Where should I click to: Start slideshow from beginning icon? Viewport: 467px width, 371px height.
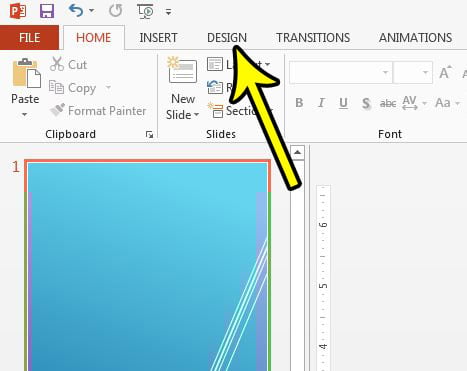(x=145, y=11)
